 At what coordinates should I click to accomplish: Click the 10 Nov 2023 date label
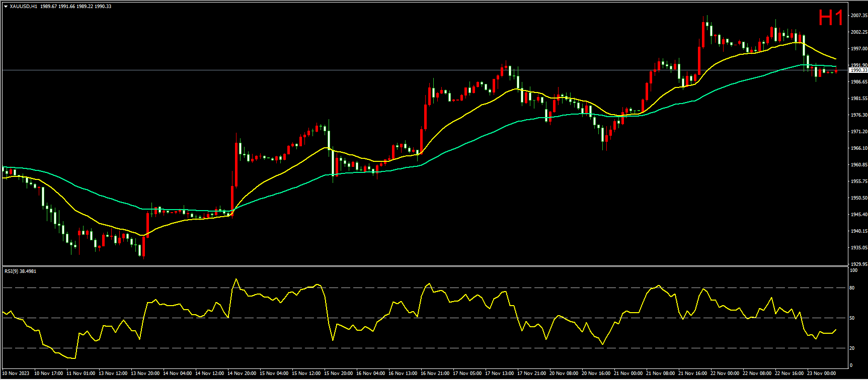coord(17,373)
